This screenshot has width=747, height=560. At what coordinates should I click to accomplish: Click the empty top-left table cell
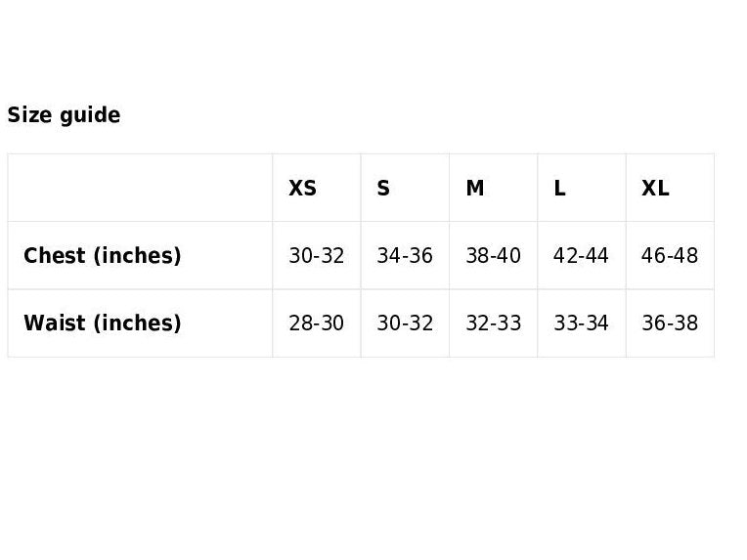(x=140, y=188)
